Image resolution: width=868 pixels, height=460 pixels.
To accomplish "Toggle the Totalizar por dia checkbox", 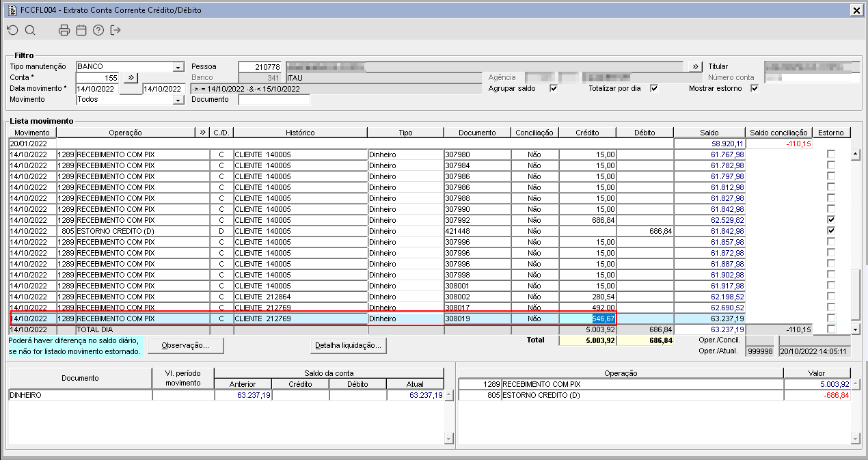I will tap(653, 88).
